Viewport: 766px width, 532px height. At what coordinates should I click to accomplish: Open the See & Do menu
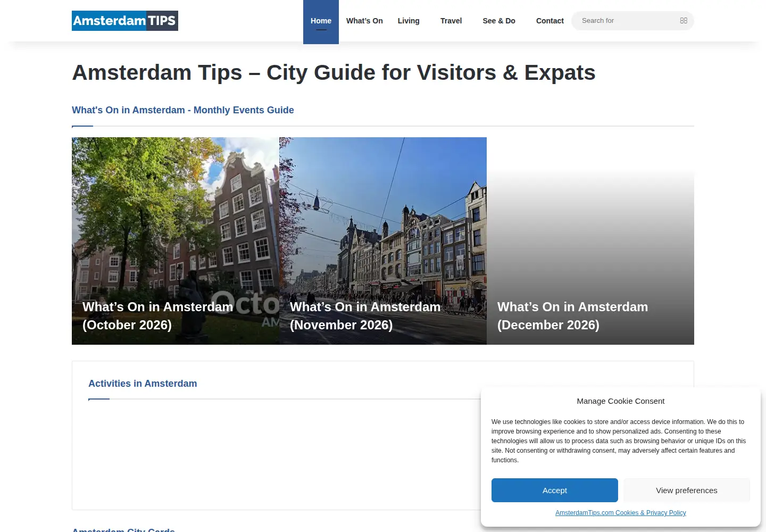pos(499,21)
